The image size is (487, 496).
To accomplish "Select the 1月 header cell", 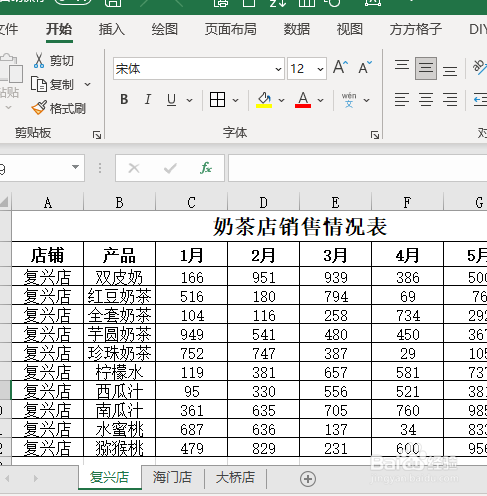I will [x=191, y=254].
